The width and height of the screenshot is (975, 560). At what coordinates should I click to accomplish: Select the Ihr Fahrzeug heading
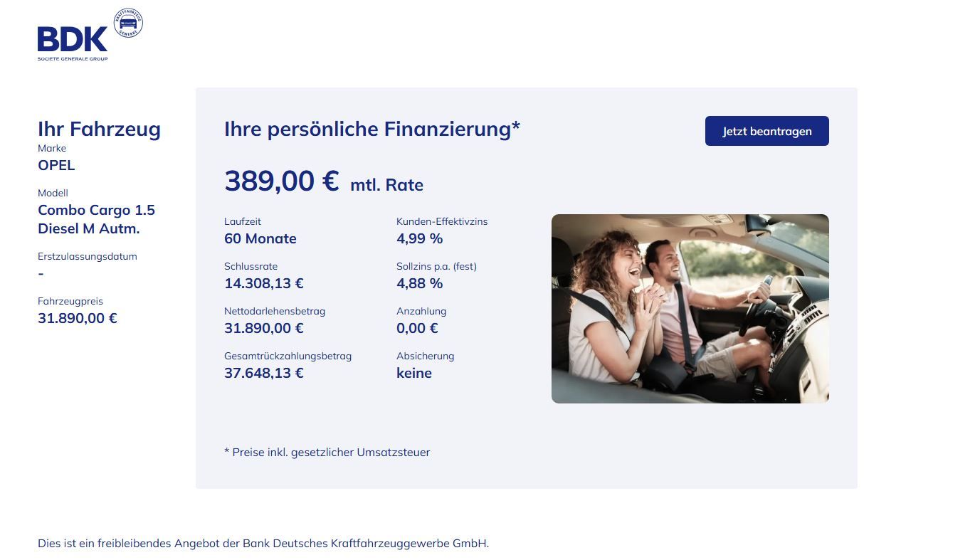coord(99,130)
